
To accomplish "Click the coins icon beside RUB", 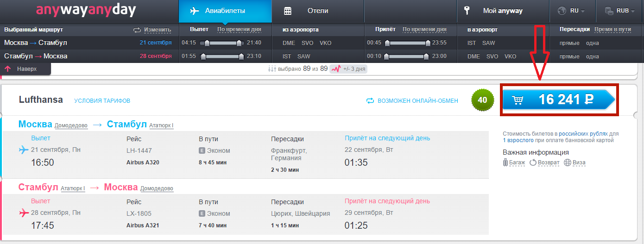I will click(x=609, y=11).
